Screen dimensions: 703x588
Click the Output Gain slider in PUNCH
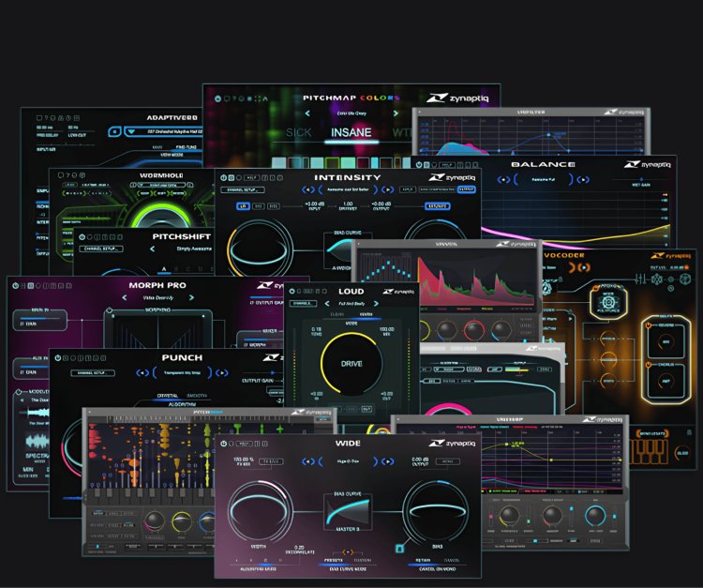(x=262, y=373)
